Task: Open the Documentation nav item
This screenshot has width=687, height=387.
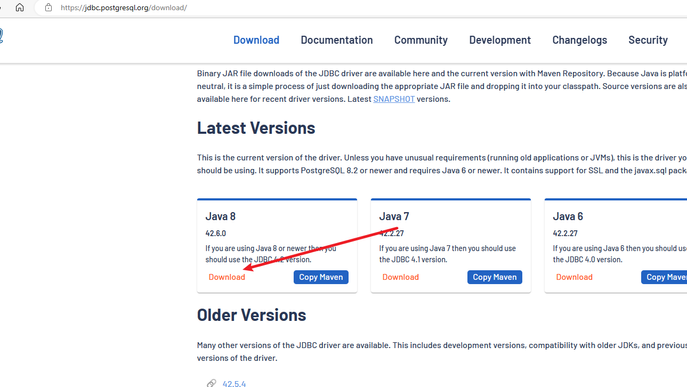Action: coord(336,40)
